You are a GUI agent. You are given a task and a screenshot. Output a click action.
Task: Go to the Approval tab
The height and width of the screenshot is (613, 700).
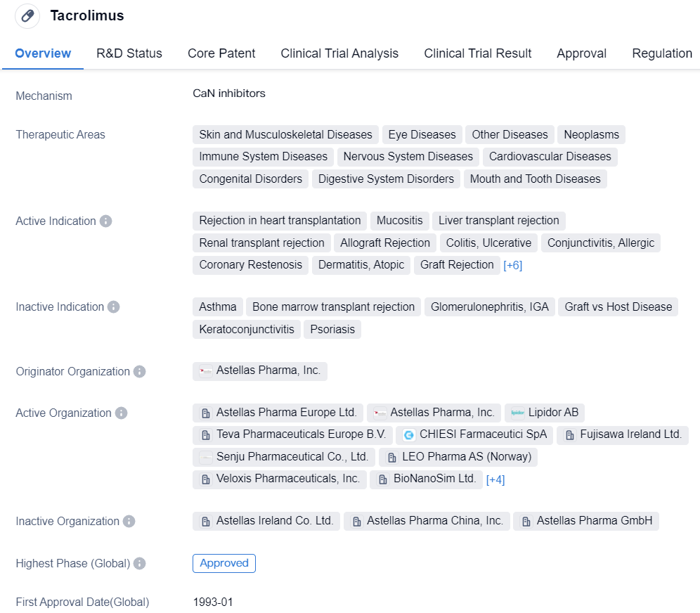(x=581, y=53)
